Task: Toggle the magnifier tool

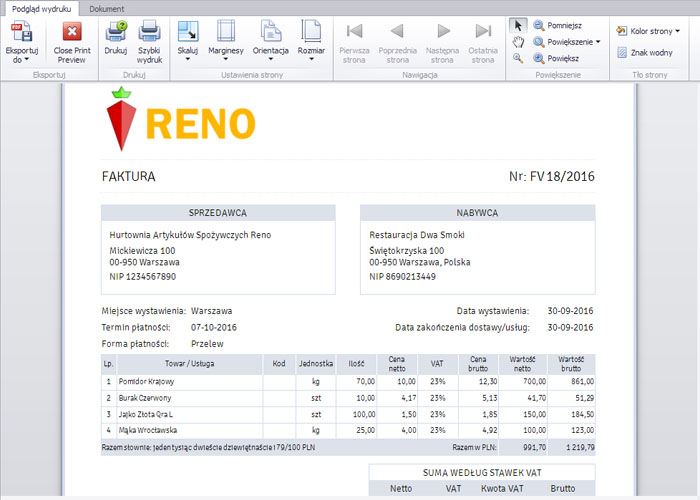Action: (x=517, y=58)
